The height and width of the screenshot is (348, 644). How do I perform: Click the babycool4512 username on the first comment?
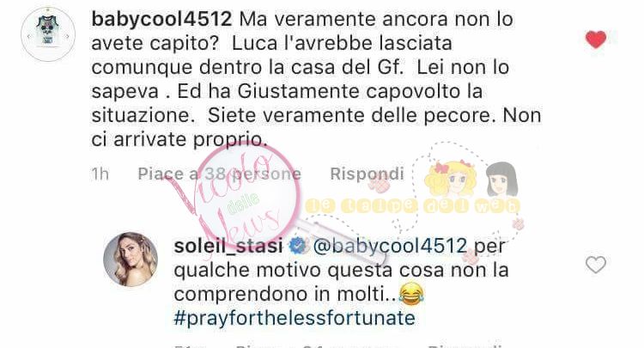pyautogui.click(x=161, y=19)
